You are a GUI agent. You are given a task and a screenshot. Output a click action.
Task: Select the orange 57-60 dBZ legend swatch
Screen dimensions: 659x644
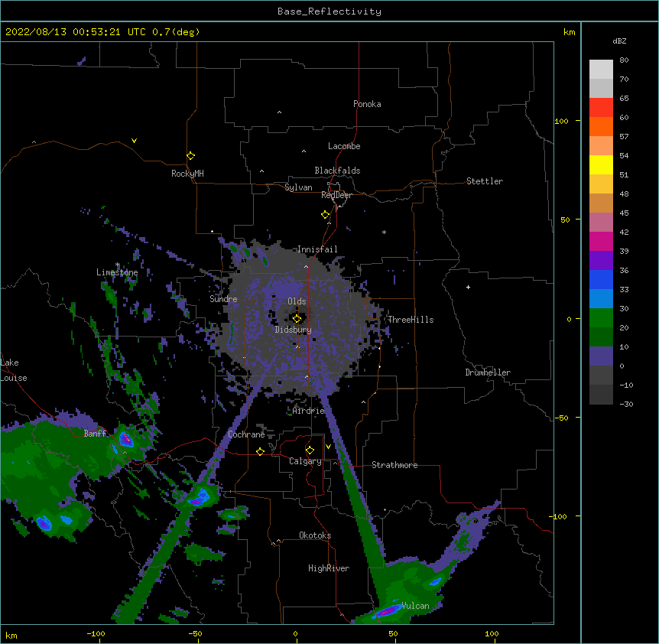coord(601,126)
